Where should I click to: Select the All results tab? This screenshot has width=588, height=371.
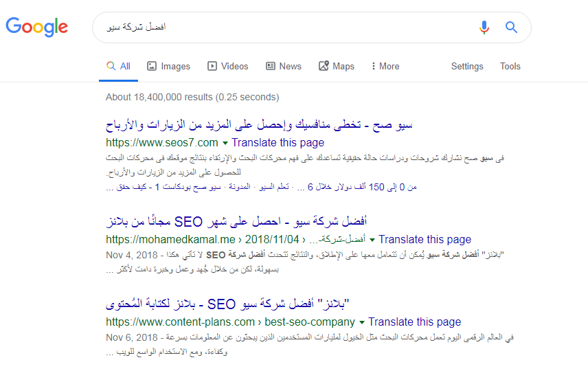tap(119, 67)
